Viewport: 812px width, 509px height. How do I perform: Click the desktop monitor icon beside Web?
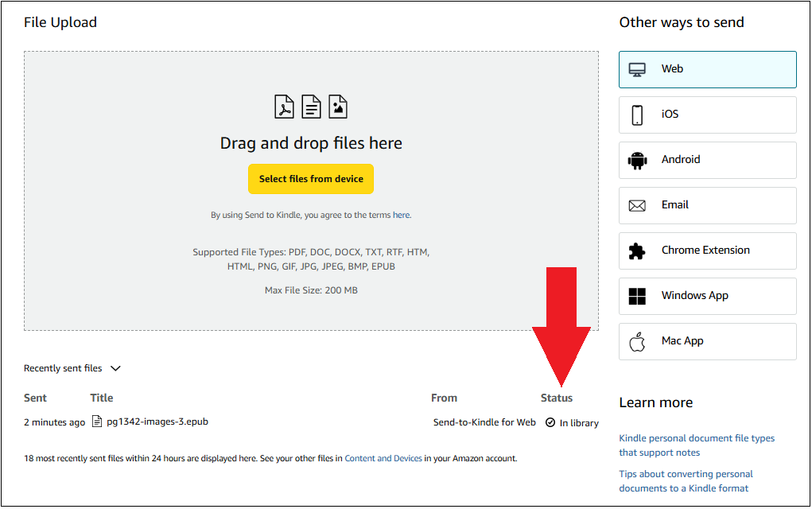click(637, 69)
